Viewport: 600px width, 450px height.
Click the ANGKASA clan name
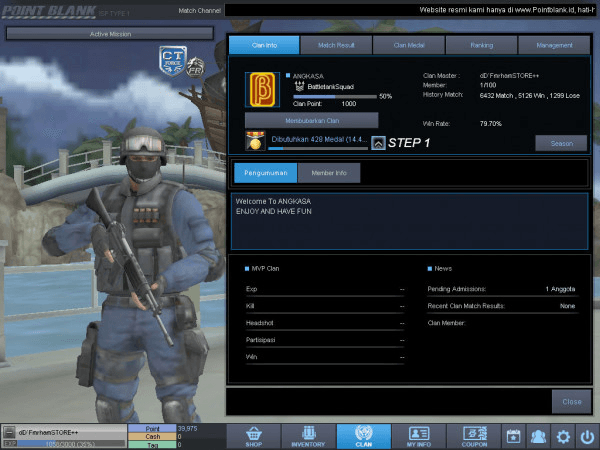pyautogui.click(x=308, y=76)
